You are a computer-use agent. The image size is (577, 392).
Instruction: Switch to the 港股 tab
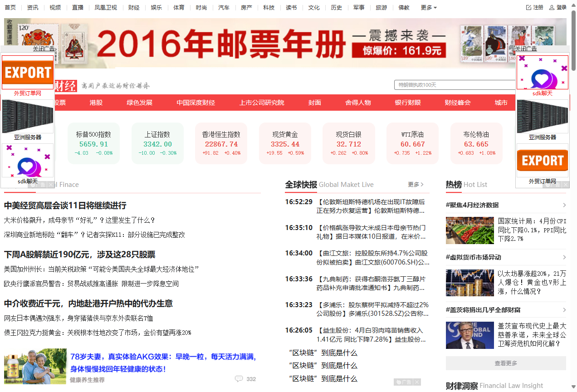pyautogui.click(x=95, y=103)
